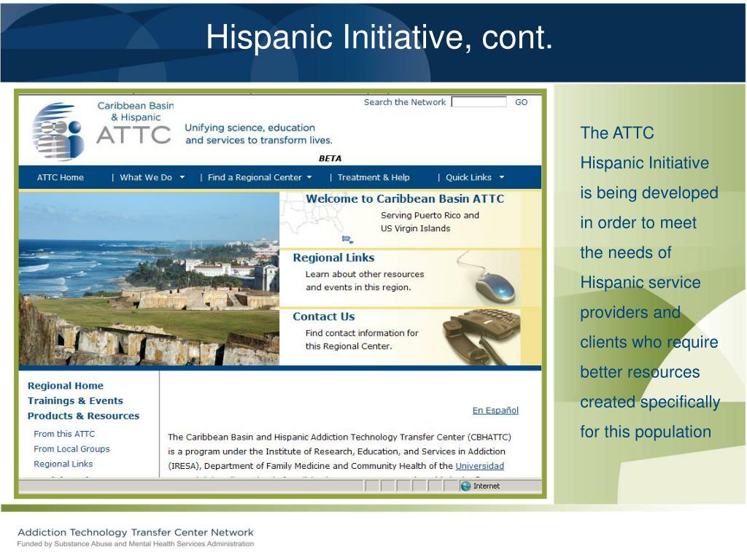This screenshot has width=747, height=560.
Task: Focus the Search the Network field
Action: click(479, 102)
